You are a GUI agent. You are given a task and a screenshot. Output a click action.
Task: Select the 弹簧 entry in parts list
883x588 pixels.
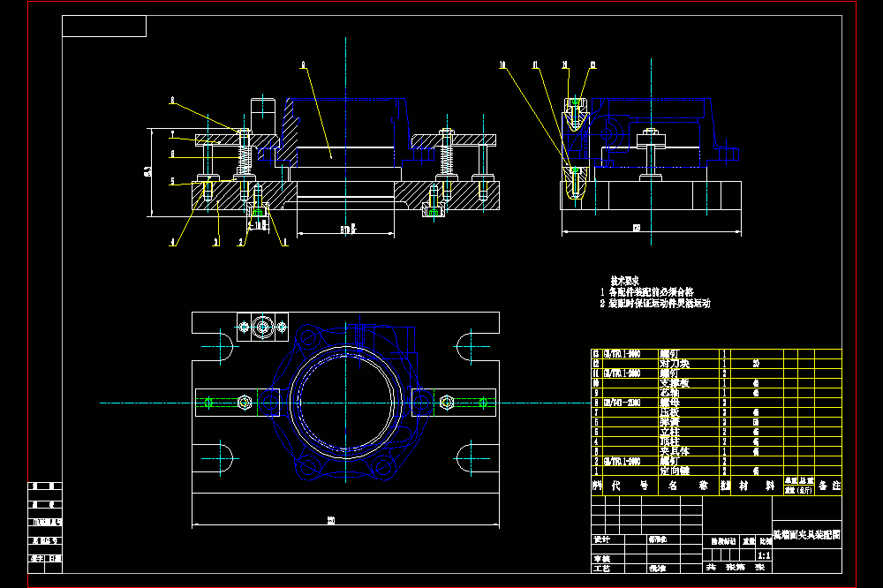pos(669,422)
